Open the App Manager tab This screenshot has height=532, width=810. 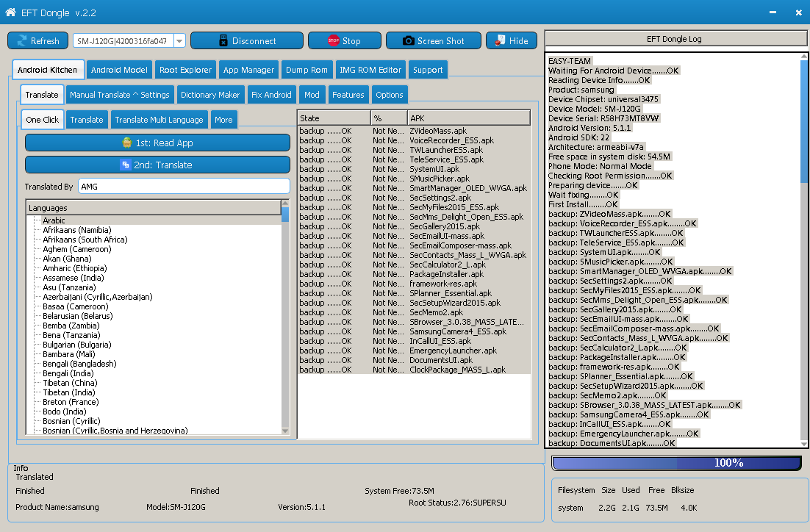click(248, 71)
